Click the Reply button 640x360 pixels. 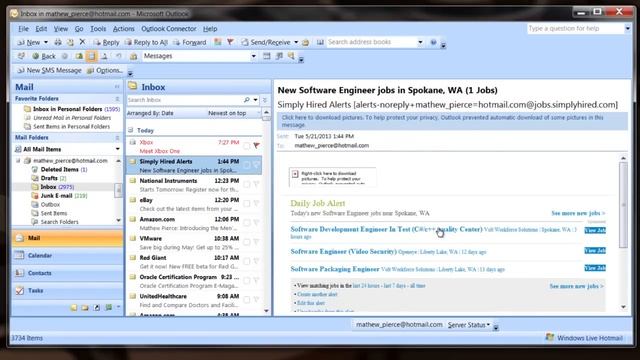(106, 42)
